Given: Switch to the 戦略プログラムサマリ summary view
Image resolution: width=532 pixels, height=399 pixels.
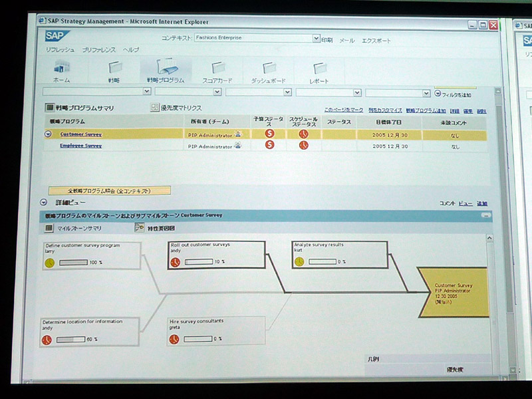Looking at the screenshot, I should coord(80,108).
